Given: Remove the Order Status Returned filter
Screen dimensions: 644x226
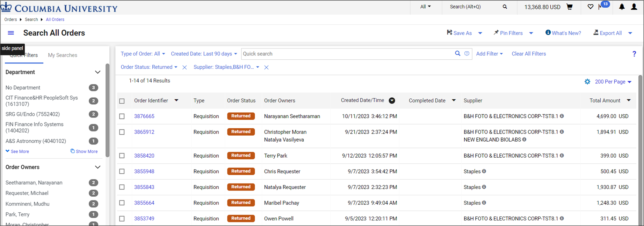Looking at the screenshot, I should (x=185, y=67).
